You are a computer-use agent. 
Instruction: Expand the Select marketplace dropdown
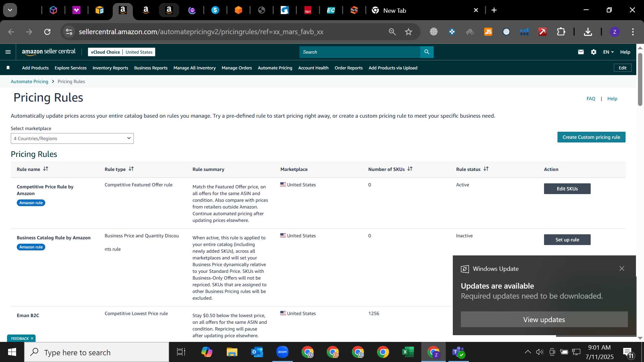(72, 138)
